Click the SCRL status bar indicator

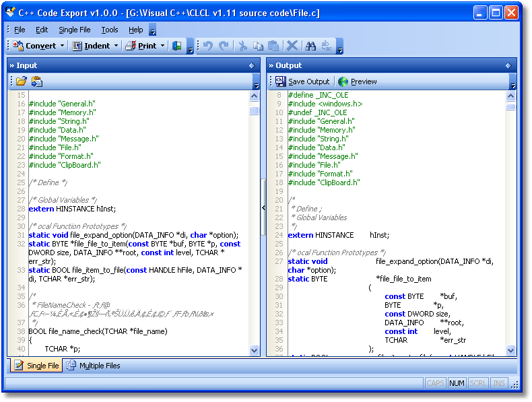point(477,383)
